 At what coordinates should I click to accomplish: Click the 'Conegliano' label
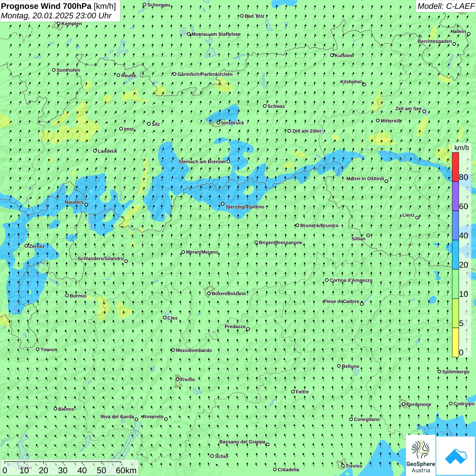point(367,419)
